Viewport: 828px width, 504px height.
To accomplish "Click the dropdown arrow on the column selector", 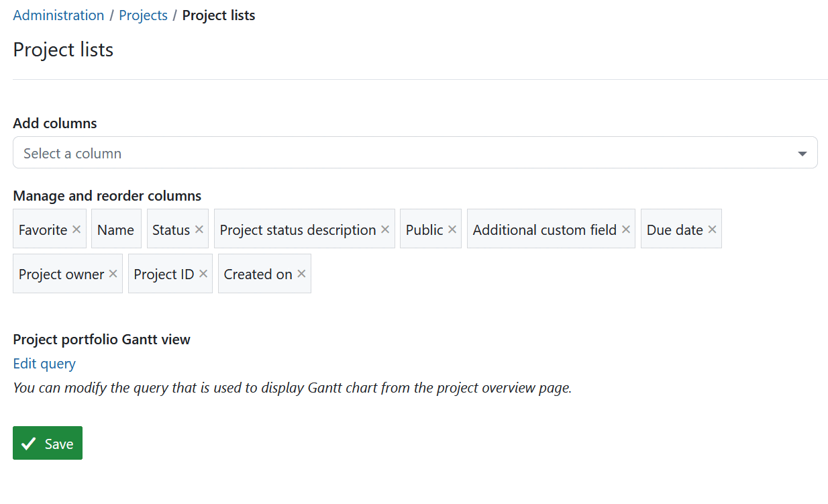I will 802,152.
